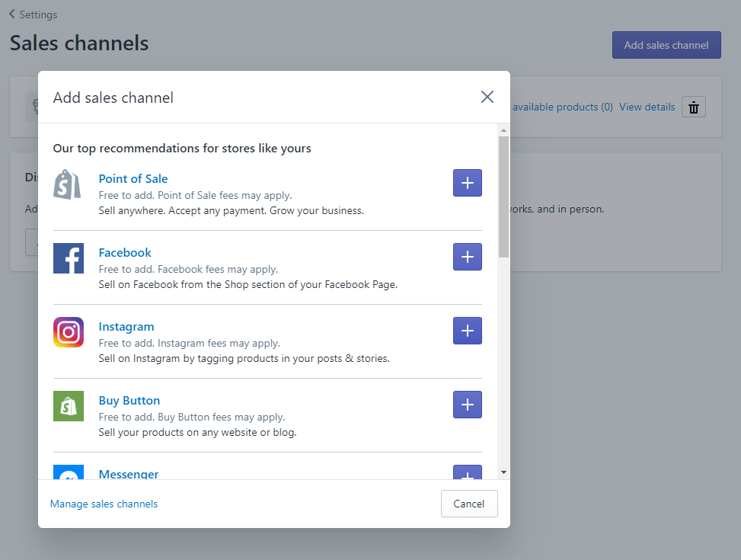The width and height of the screenshot is (741, 560).
Task: Click the Point of Sale Shopify bag icon
Action: point(68,184)
